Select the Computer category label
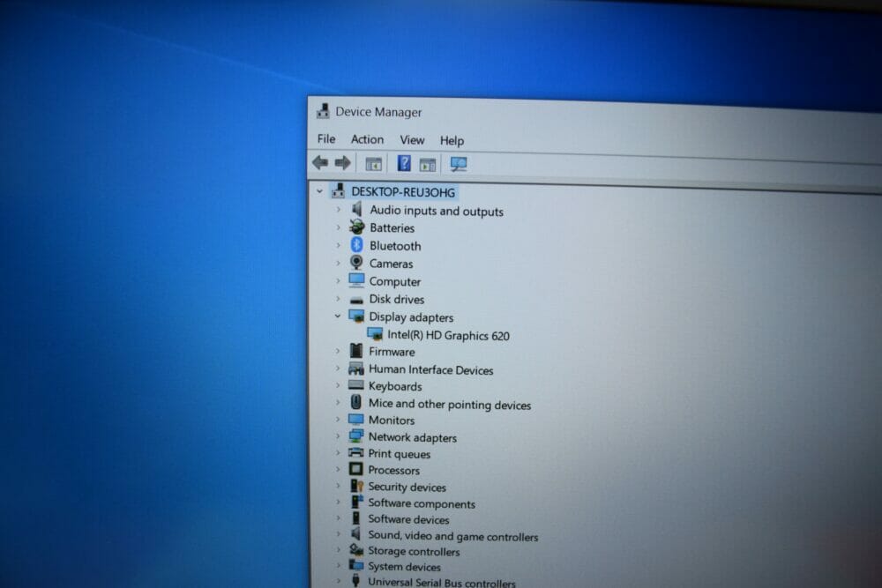 coord(395,281)
